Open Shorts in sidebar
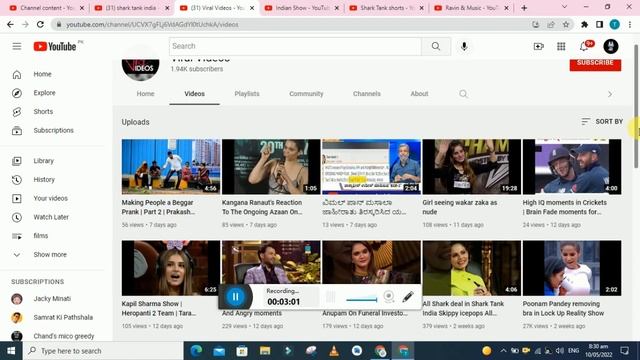Screen dimensions: 640x360 tap(43, 112)
